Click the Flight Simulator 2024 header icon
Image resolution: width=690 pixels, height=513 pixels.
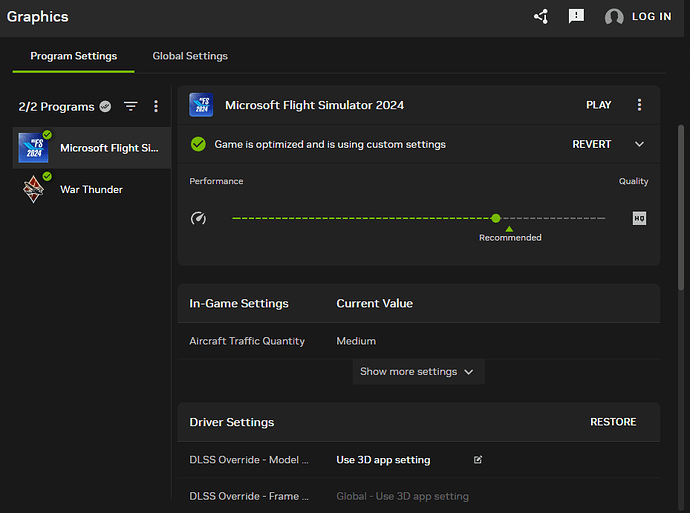click(x=201, y=105)
